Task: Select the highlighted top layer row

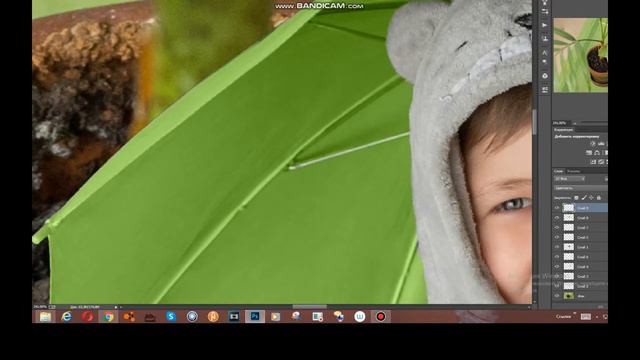Action: pos(580,208)
